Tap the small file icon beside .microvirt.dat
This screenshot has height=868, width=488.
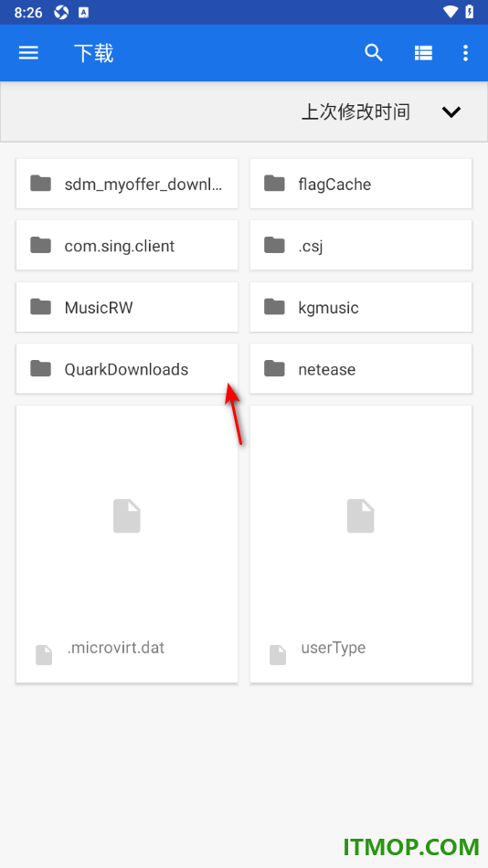[44, 655]
